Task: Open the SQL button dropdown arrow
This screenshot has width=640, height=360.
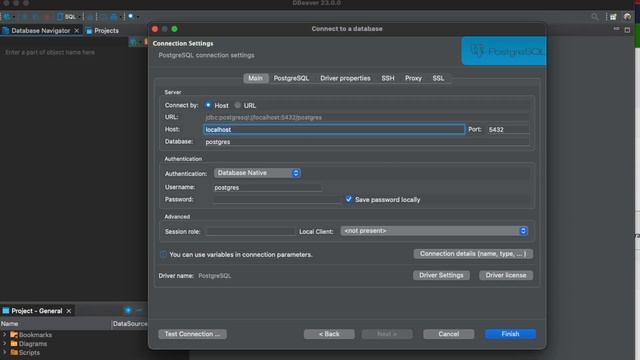Action: point(80,17)
